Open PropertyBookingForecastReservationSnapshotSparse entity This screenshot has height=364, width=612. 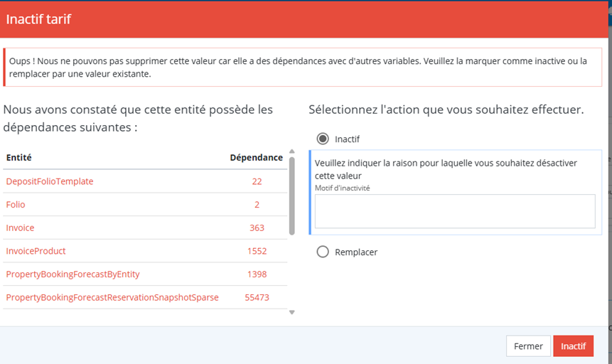click(112, 297)
